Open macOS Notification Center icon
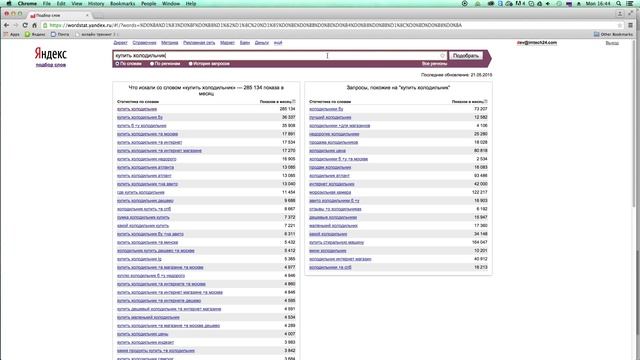Image resolution: width=640 pixels, height=360 pixels. click(630, 4)
